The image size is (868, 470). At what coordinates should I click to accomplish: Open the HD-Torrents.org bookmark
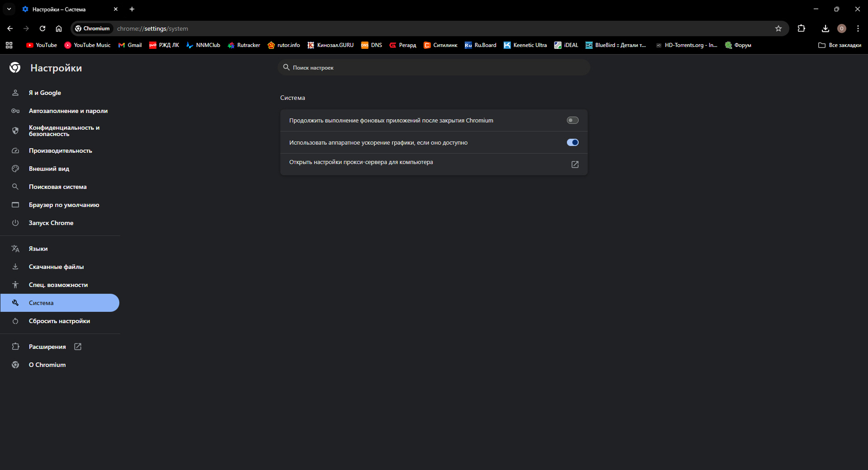686,45
